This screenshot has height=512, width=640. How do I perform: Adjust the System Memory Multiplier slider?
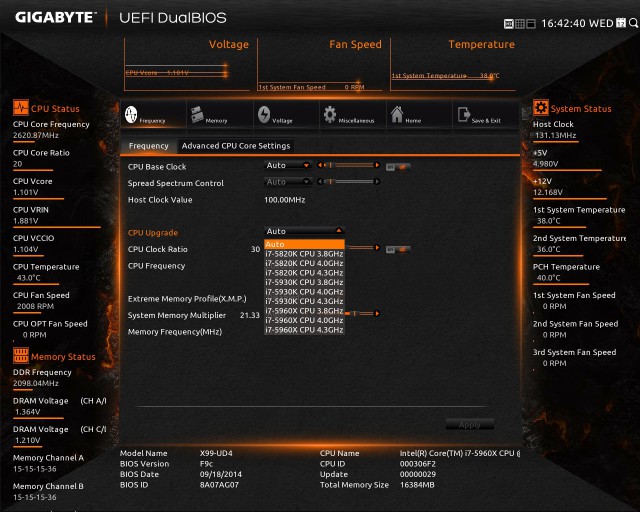(359, 314)
